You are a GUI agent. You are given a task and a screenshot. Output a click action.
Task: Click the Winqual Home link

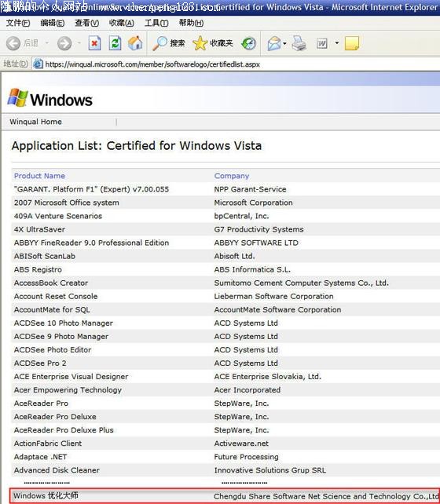pyautogui.click(x=35, y=122)
